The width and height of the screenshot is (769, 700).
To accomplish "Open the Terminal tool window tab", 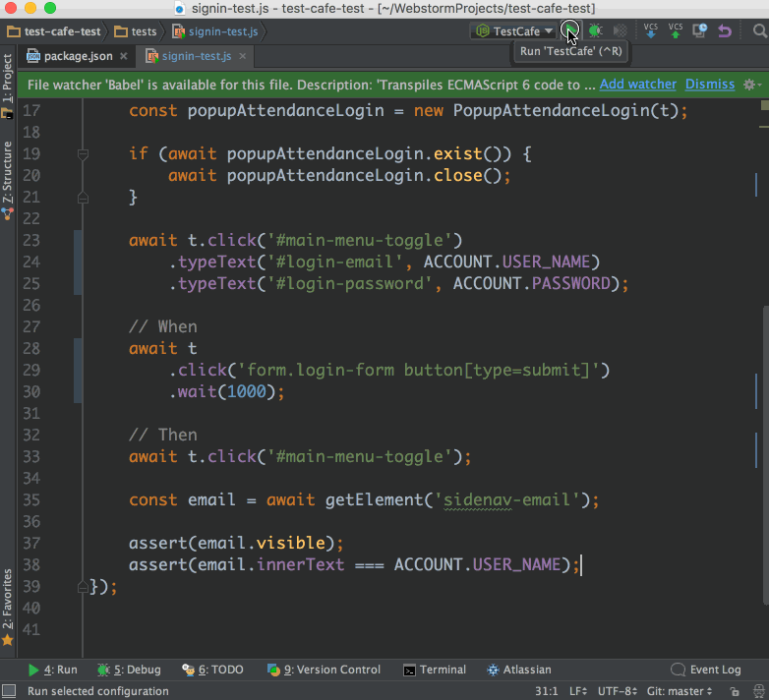I will [434, 670].
